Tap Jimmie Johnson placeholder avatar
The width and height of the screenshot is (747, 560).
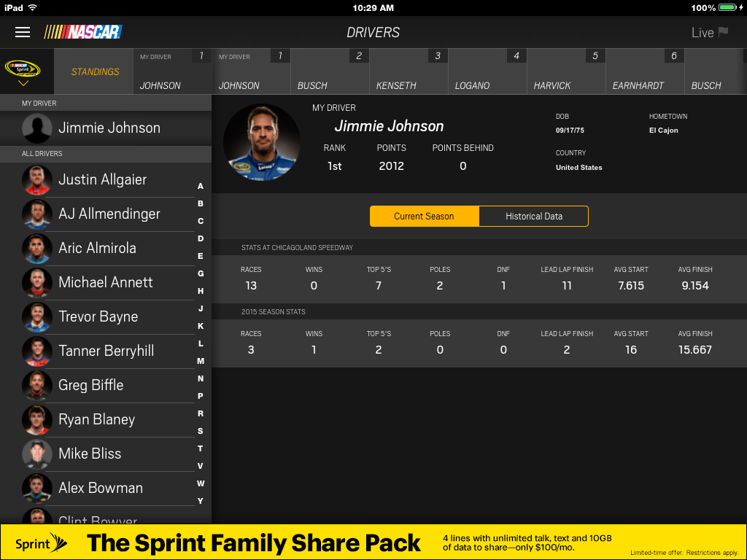(x=37, y=128)
